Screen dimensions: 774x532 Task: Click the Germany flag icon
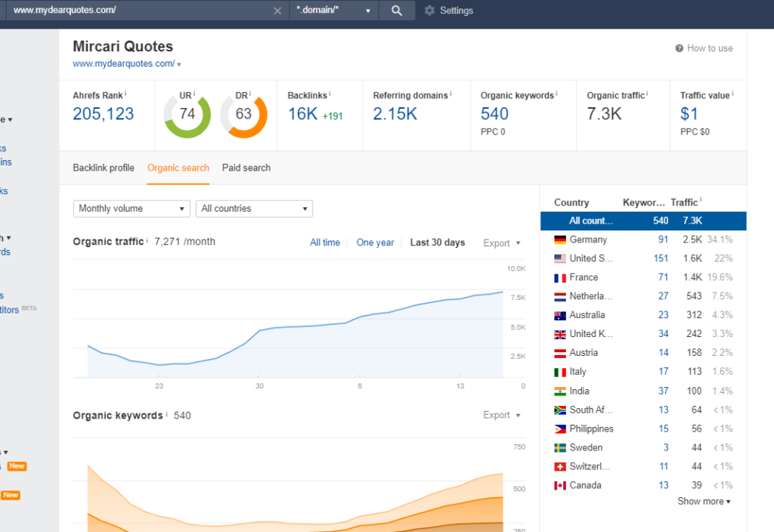point(560,240)
